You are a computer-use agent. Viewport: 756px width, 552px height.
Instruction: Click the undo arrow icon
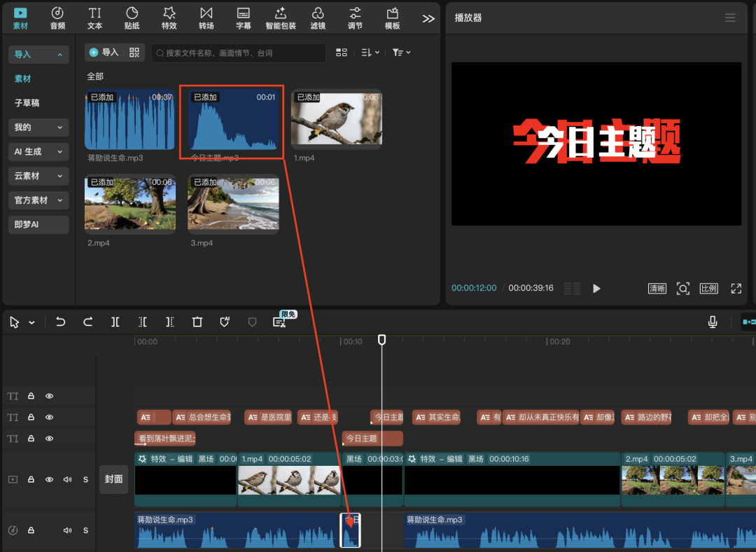click(x=61, y=322)
